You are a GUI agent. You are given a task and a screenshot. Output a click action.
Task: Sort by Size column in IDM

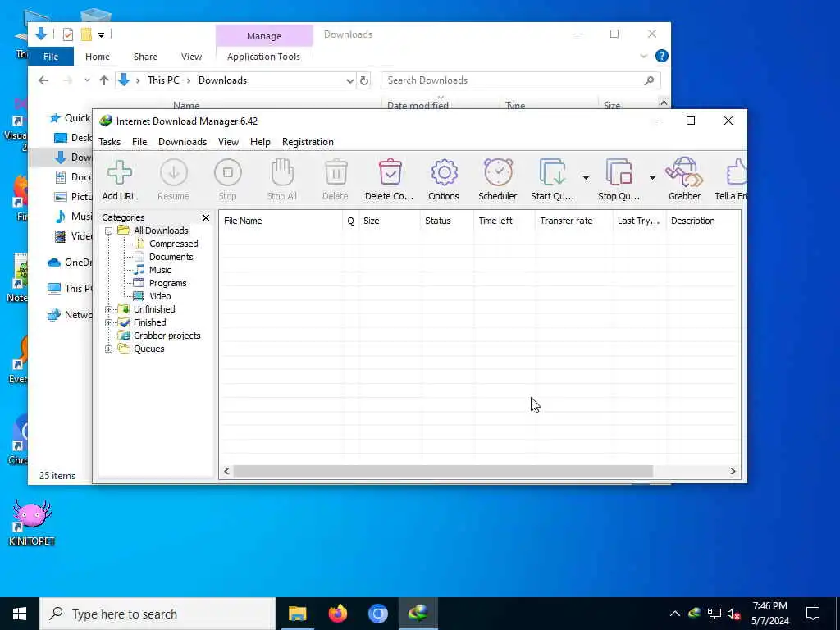[390, 221]
